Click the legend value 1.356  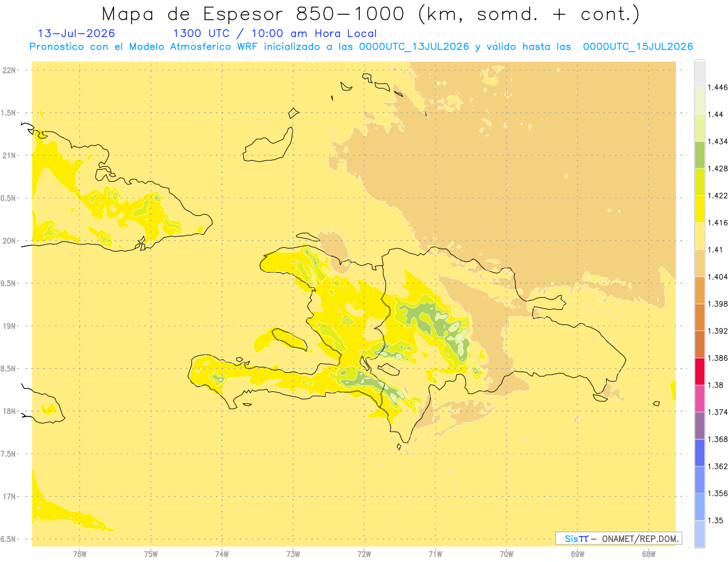click(x=718, y=493)
